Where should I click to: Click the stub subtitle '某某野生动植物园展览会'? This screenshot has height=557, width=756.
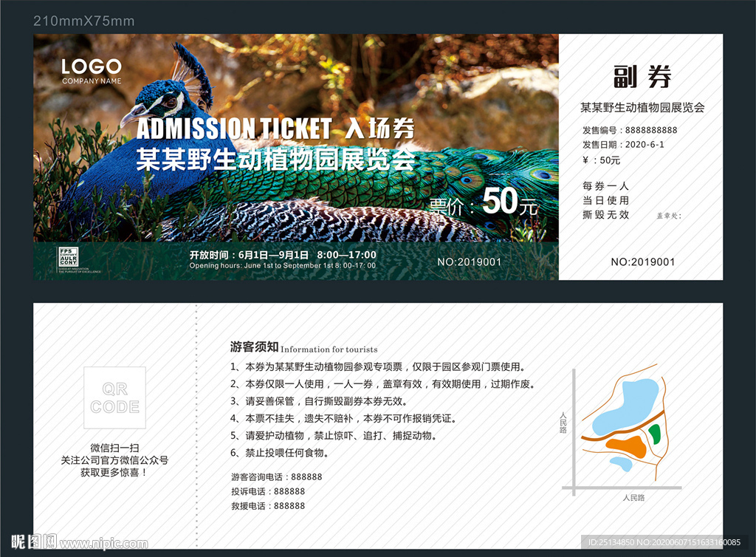coord(642,108)
